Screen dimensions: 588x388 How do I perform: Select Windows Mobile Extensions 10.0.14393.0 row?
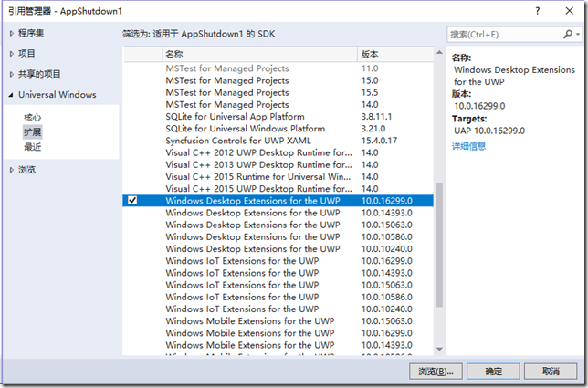278,345
